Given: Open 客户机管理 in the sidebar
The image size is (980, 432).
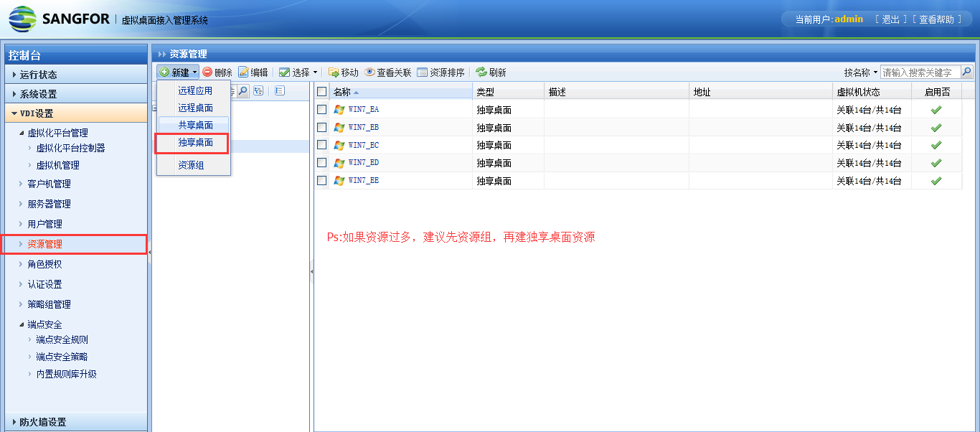Looking at the screenshot, I should pyautogui.click(x=49, y=184).
